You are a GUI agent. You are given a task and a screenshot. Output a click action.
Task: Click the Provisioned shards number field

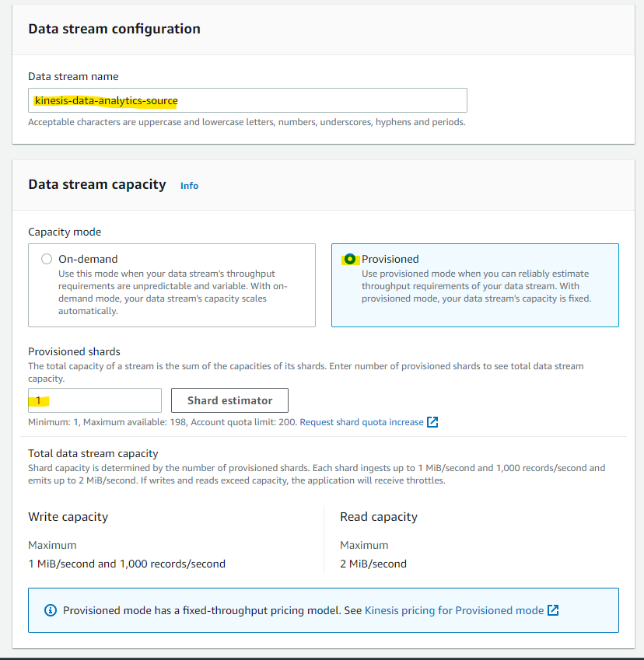click(x=94, y=400)
